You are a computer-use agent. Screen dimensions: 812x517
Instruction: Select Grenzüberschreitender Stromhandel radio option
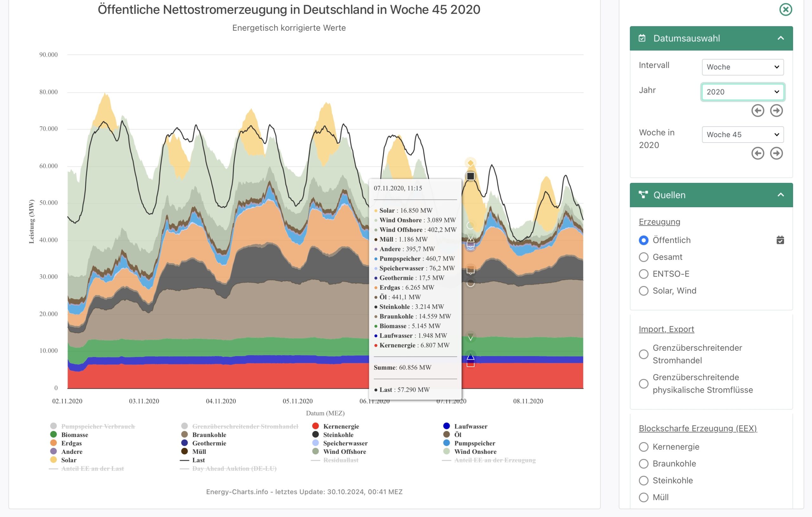coord(643,354)
